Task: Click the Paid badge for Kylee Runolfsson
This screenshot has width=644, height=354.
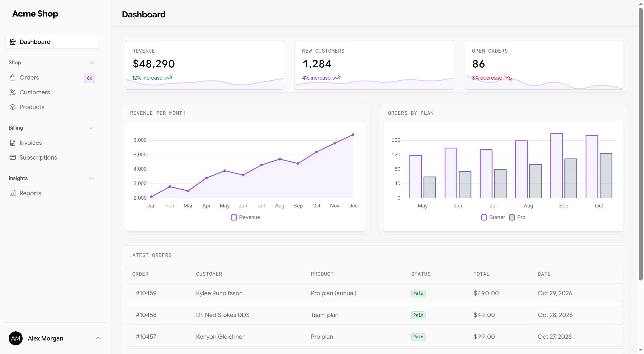Action: tap(418, 293)
